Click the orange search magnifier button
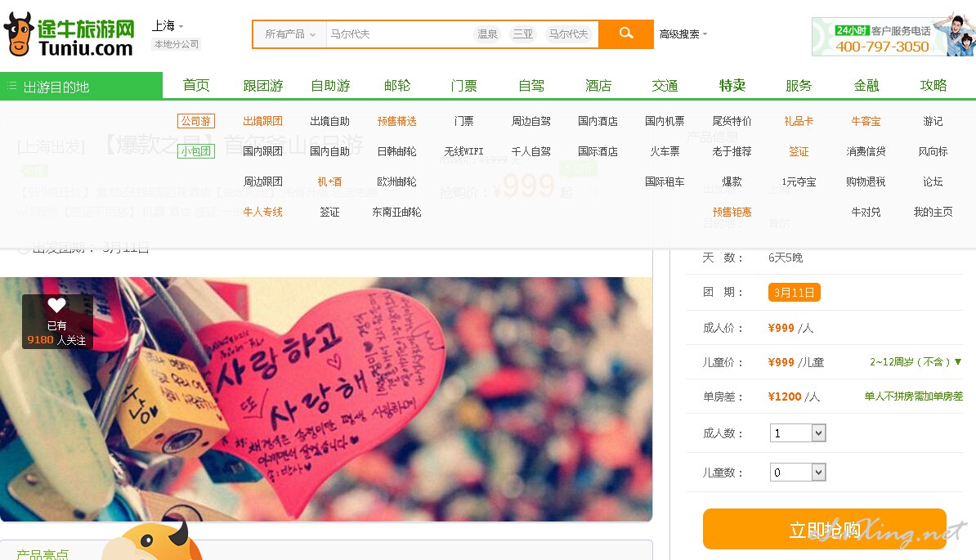The image size is (976, 560). tap(626, 34)
